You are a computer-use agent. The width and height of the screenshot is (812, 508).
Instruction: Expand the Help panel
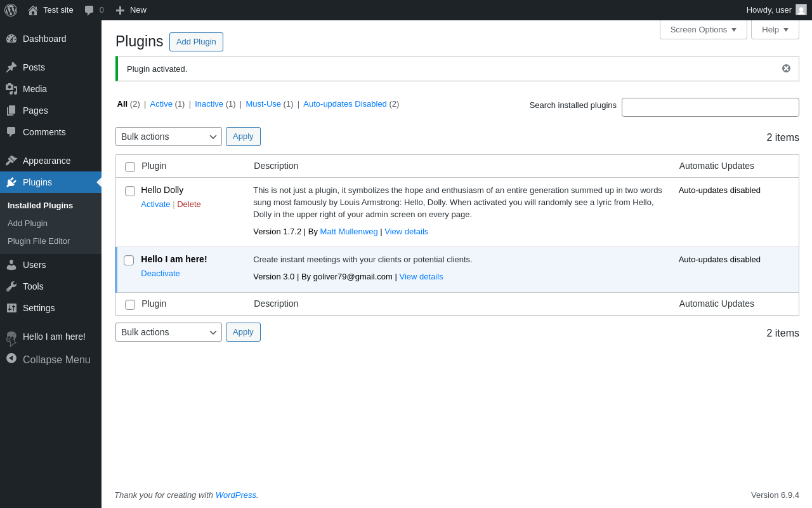775,29
